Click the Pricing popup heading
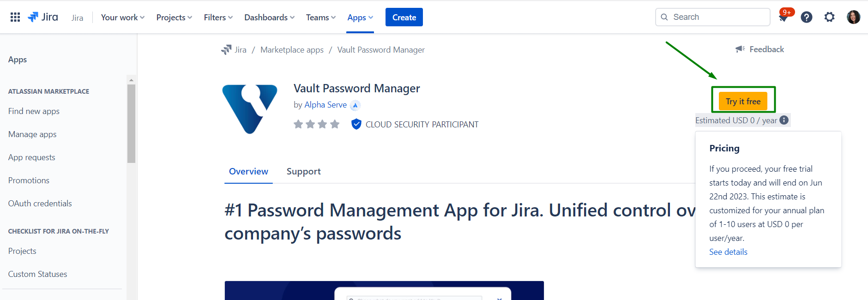This screenshot has width=868, height=300. coord(724,148)
